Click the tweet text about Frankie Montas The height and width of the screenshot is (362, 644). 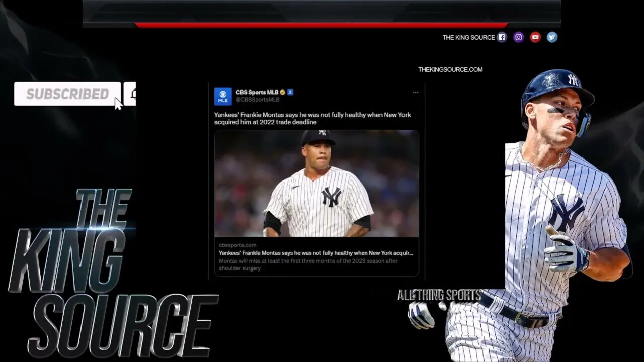tap(312, 118)
